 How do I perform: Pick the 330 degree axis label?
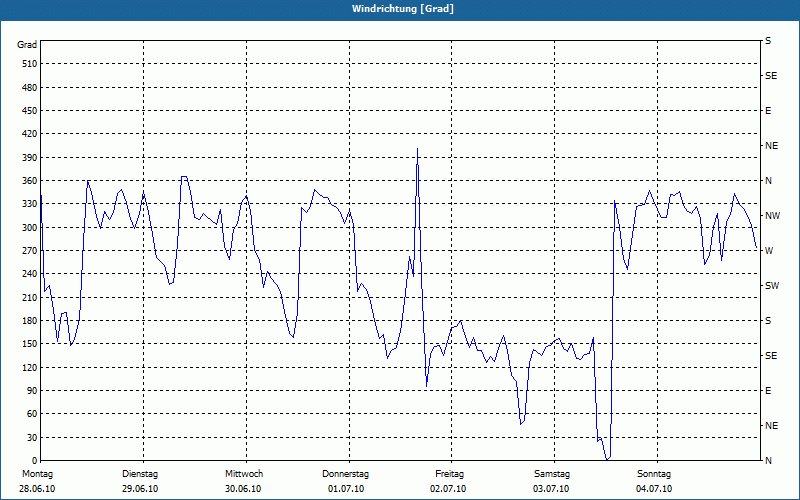[30, 204]
